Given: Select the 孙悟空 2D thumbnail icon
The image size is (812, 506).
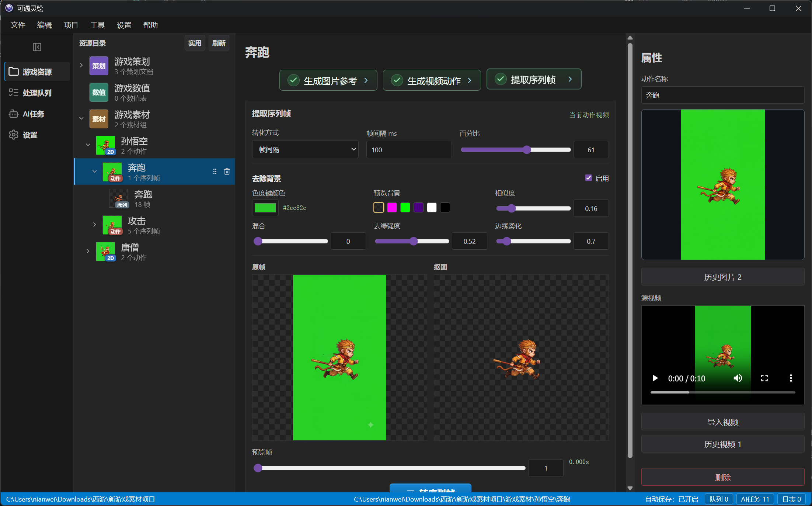Looking at the screenshot, I should click(106, 146).
